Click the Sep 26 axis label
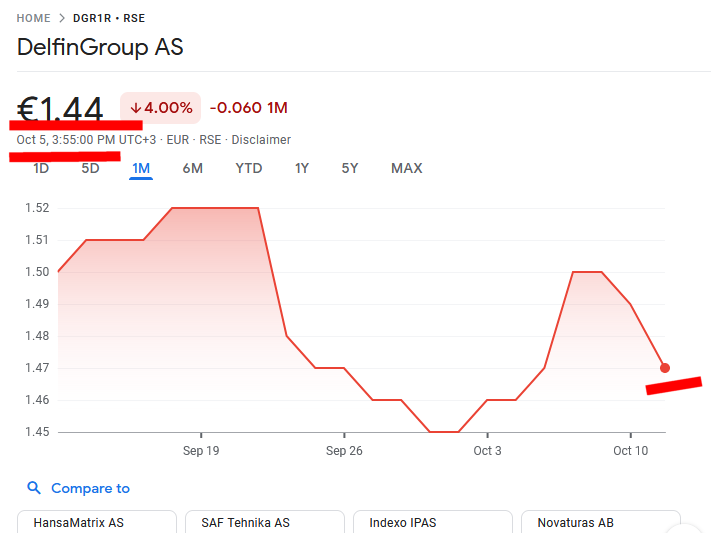The image size is (711, 533). point(344,451)
